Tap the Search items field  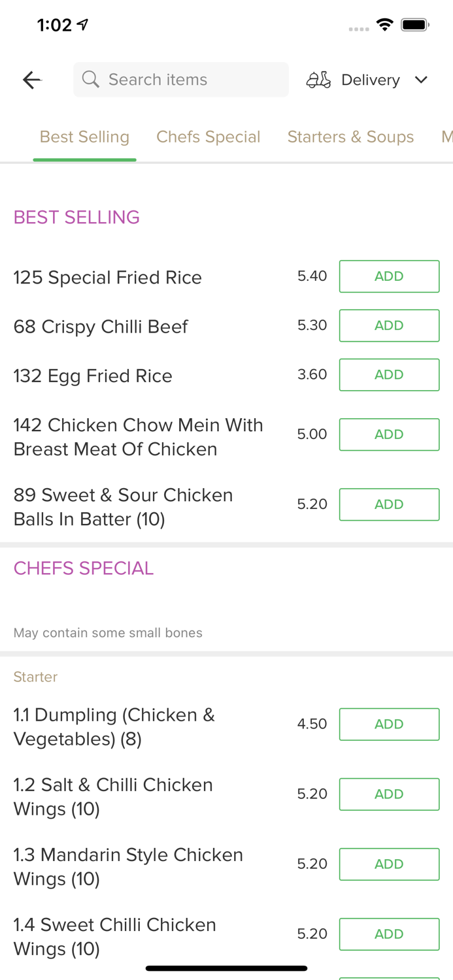pyautogui.click(x=181, y=79)
